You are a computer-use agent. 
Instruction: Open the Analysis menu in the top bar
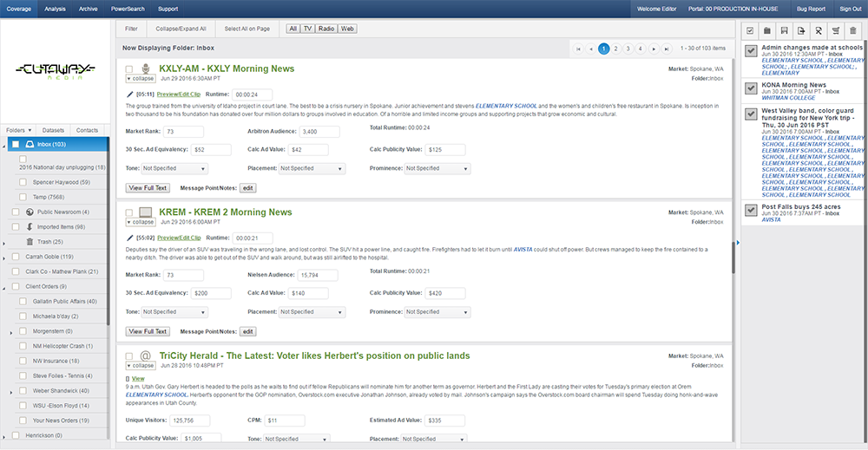tap(55, 9)
